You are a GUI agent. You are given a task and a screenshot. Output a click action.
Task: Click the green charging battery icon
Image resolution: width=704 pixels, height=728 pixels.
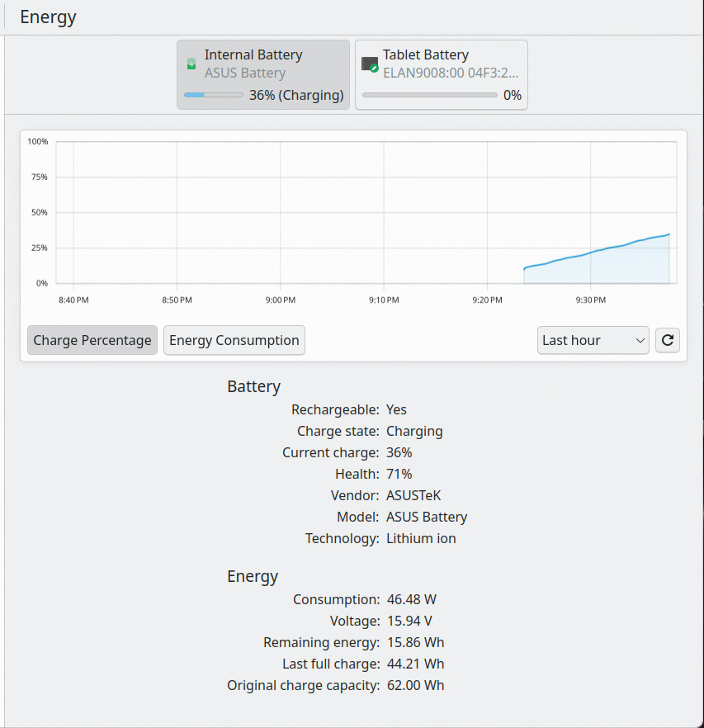(191, 64)
